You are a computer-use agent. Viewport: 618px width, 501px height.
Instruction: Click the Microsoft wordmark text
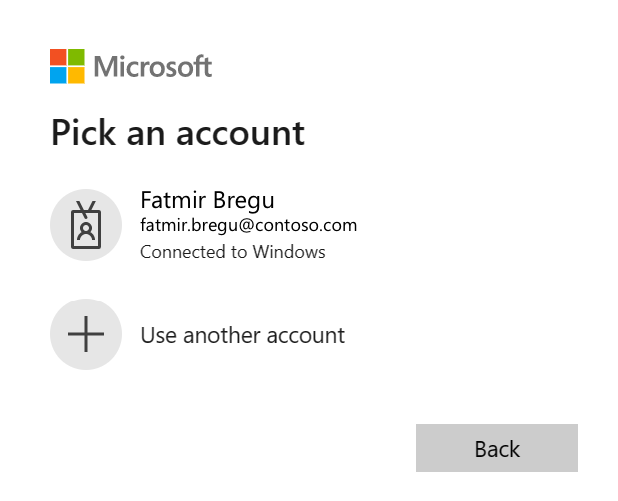click(153, 67)
